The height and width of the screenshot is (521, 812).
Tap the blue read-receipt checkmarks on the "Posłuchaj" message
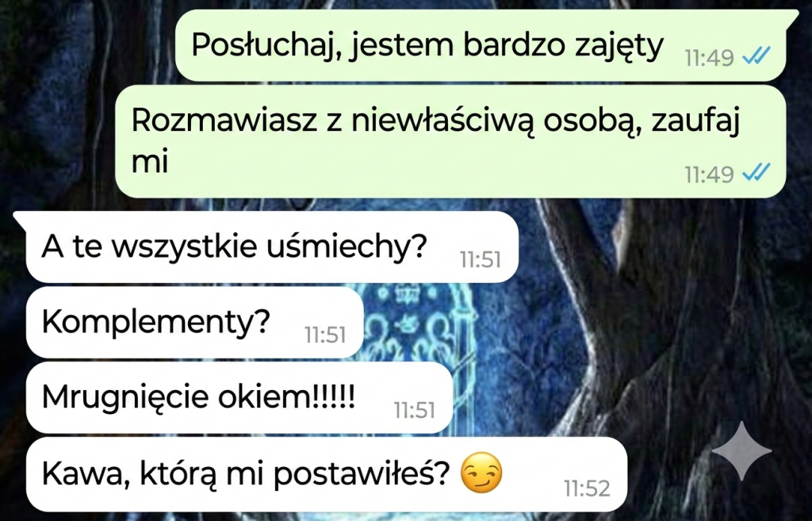[756, 56]
